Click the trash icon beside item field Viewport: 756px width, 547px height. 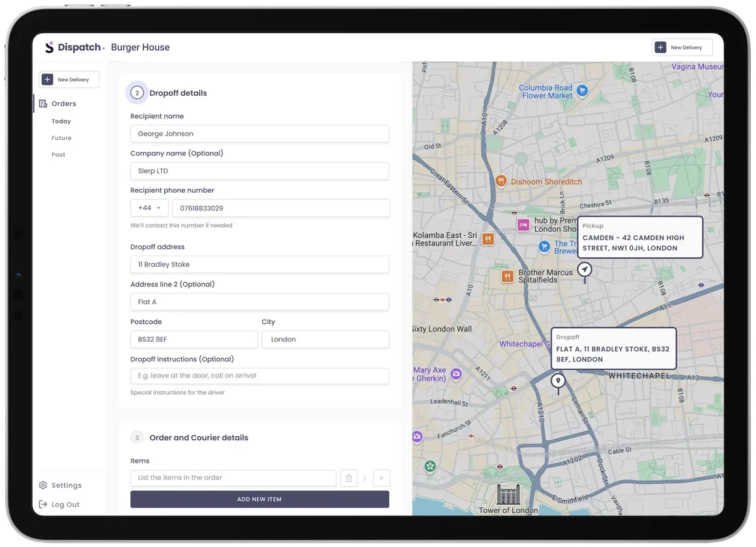349,478
